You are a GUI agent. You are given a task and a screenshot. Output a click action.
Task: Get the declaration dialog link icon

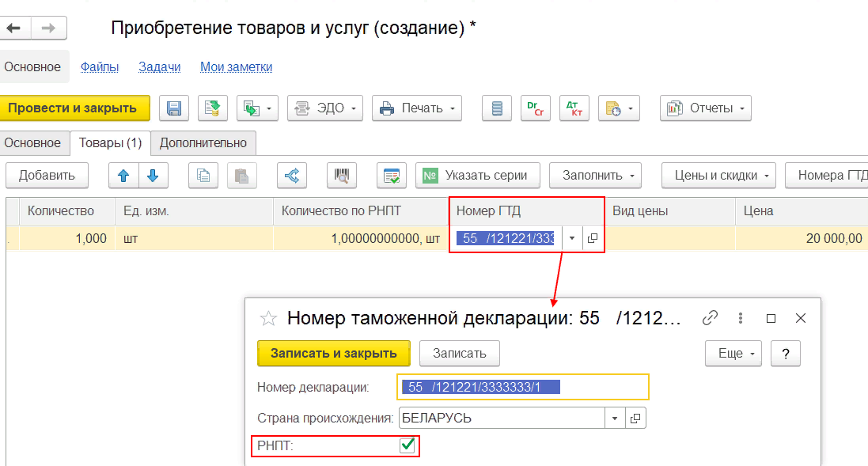pyautogui.click(x=710, y=318)
